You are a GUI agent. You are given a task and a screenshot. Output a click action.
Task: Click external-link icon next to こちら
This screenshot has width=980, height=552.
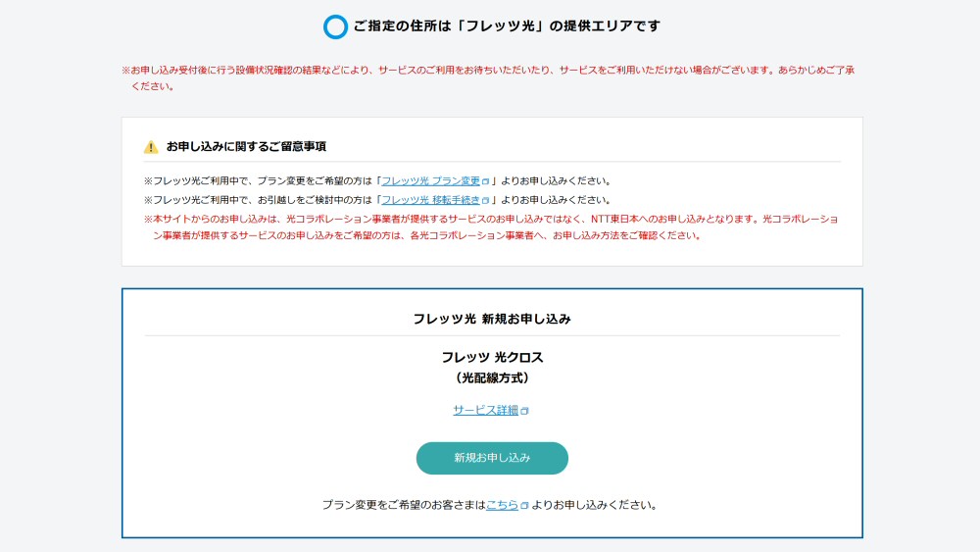tap(524, 506)
